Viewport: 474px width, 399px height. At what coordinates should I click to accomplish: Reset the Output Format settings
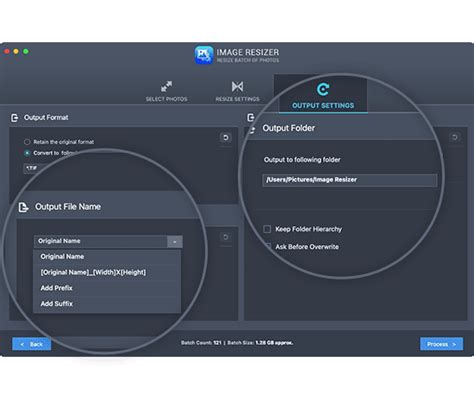pyautogui.click(x=226, y=137)
